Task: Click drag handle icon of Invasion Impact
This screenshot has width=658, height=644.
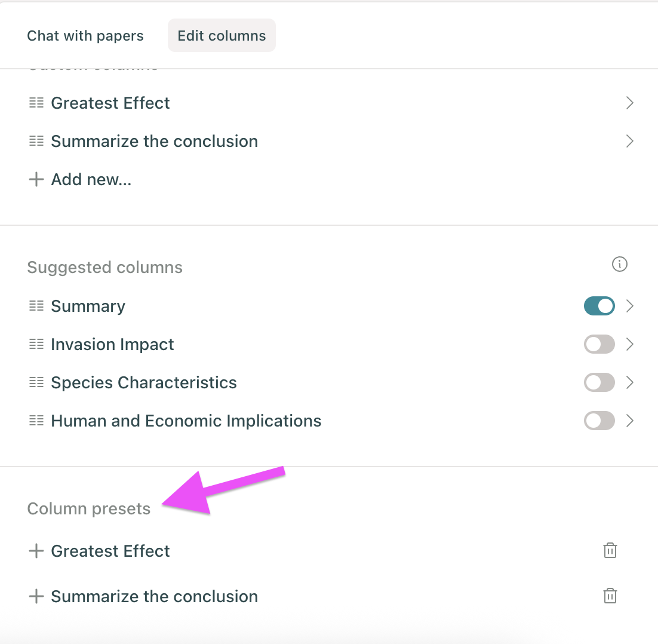Action: [x=36, y=344]
